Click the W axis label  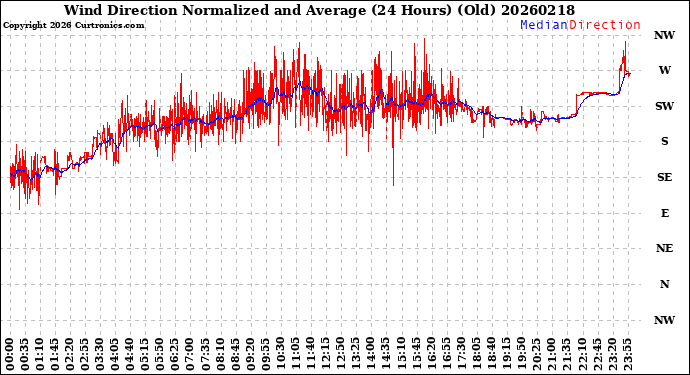pos(664,70)
